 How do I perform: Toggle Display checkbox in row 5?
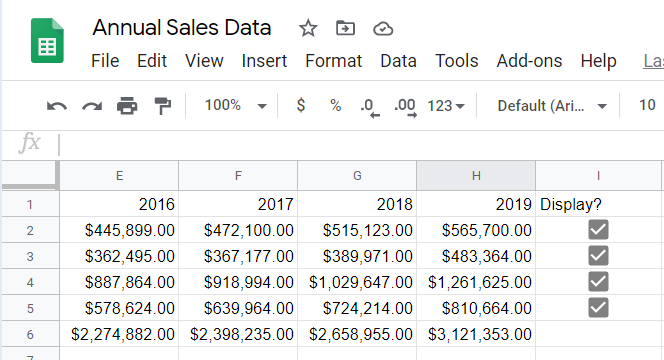coord(598,308)
